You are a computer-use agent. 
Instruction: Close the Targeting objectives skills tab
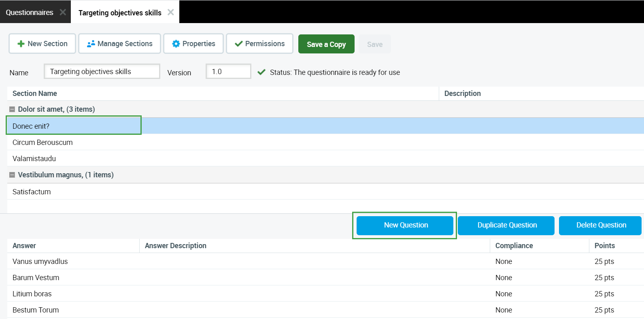tap(171, 12)
